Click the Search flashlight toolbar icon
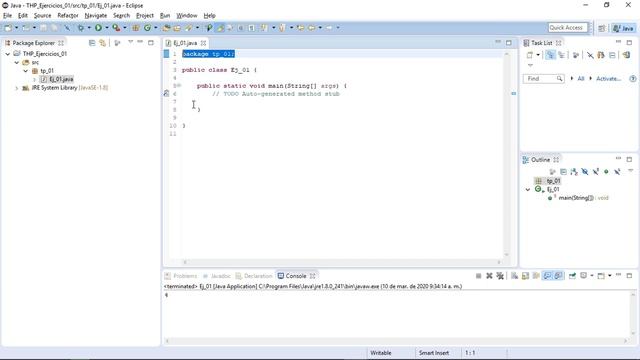This screenshot has height=360, width=640. (x=189, y=28)
